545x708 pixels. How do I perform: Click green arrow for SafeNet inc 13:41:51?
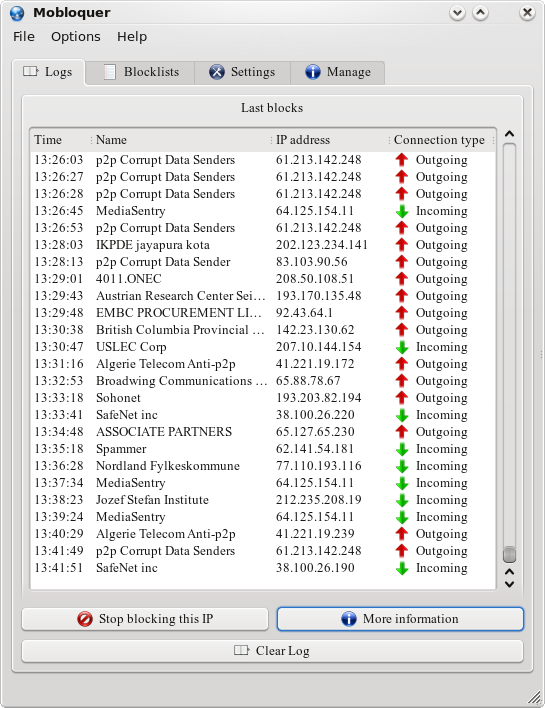402,568
